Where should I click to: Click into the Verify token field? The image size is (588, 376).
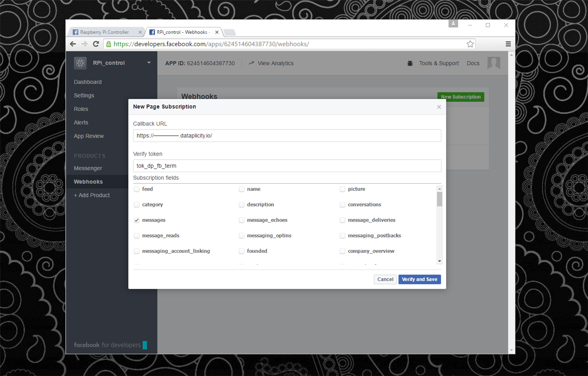pyautogui.click(x=287, y=166)
